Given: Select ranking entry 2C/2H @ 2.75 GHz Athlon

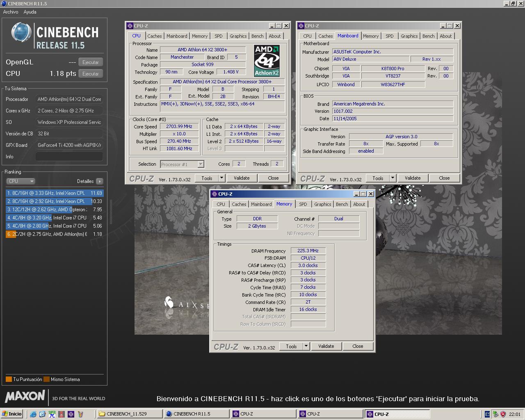Looking at the screenshot, I should coord(55,234).
